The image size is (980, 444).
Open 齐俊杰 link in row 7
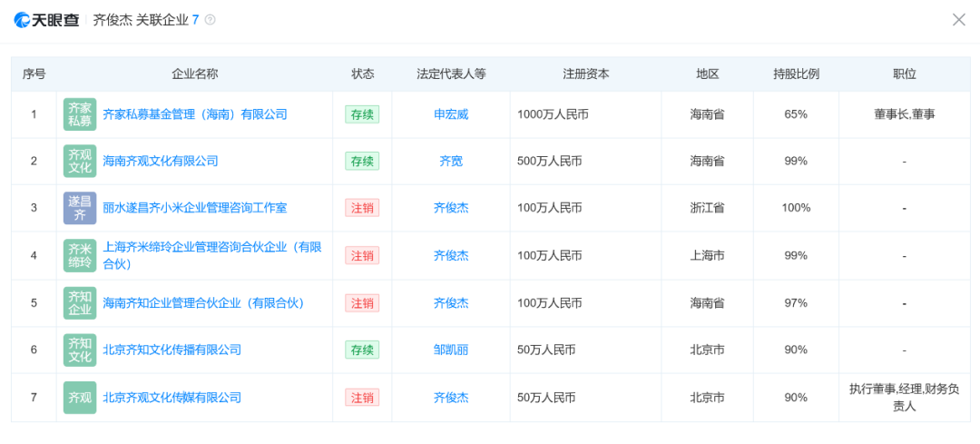tap(451, 398)
